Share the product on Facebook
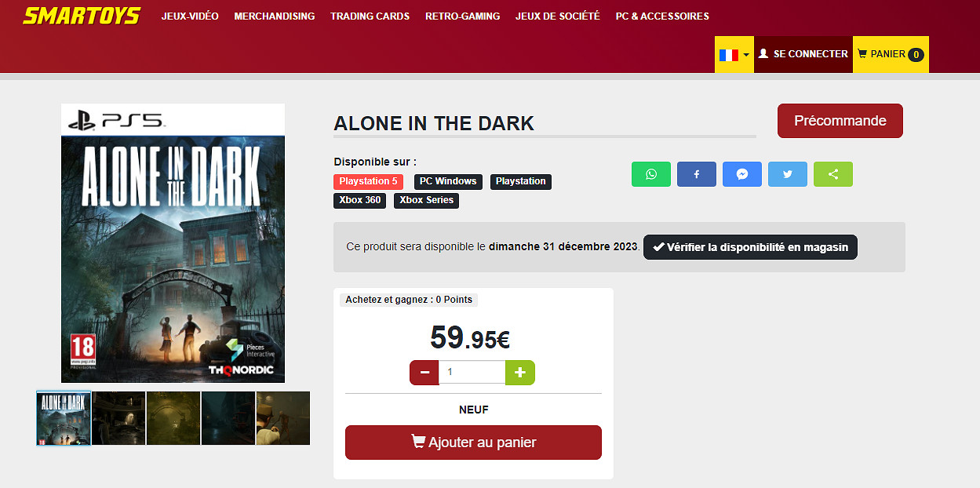This screenshot has height=488, width=980. (697, 174)
